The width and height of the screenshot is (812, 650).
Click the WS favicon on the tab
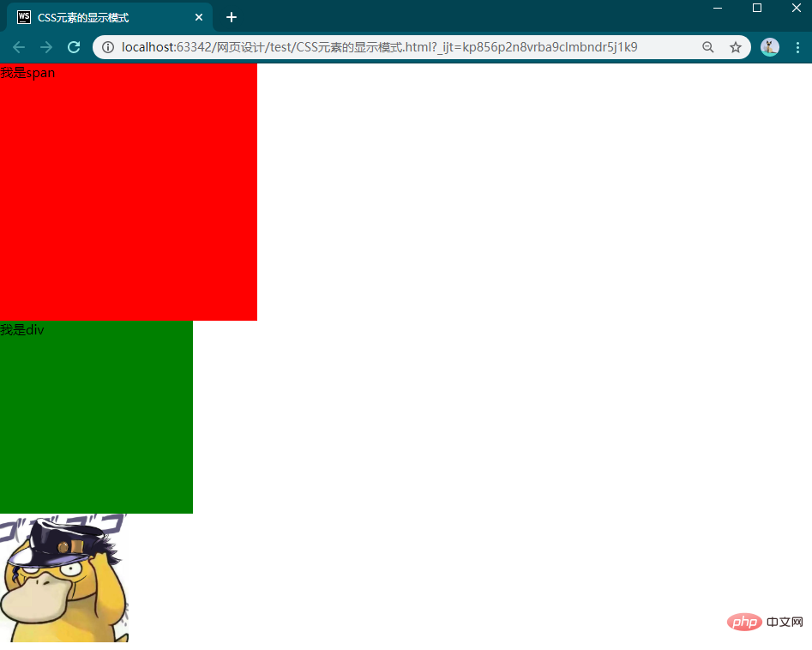click(x=24, y=17)
